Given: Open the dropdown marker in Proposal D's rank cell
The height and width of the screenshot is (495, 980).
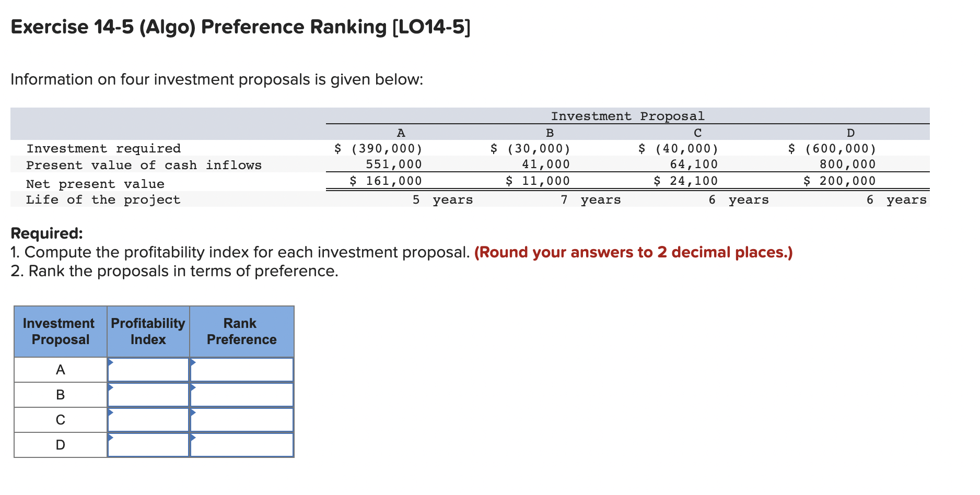Looking at the screenshot, I should pyautogui.click(x=193, y=437).
